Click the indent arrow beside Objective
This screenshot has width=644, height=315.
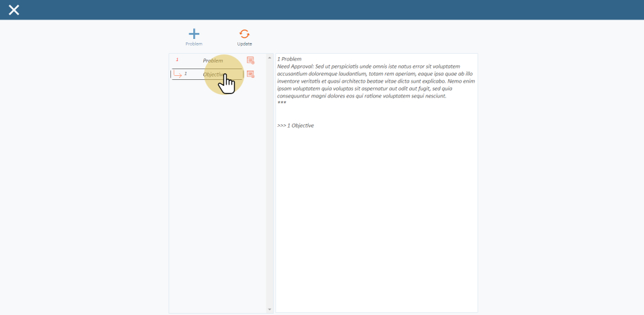tap(177, 75)
